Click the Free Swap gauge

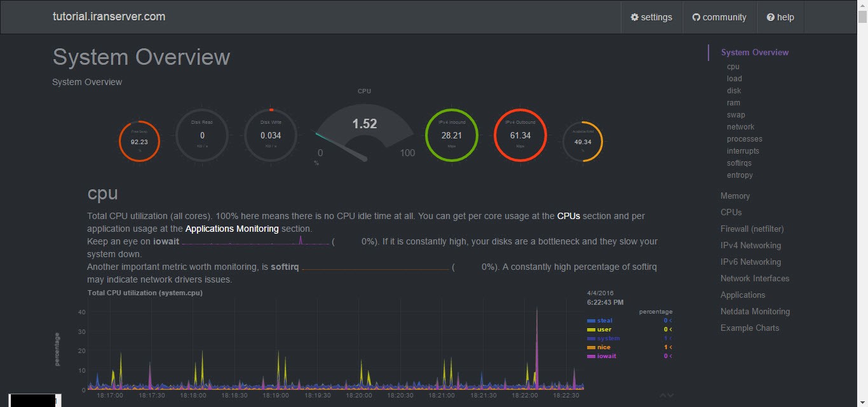pos(139,141)
